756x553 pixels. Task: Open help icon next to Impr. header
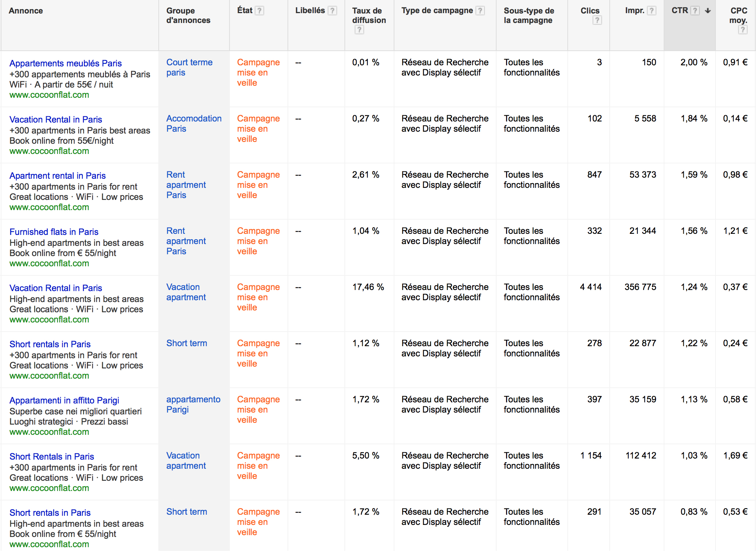coord(651,11)
